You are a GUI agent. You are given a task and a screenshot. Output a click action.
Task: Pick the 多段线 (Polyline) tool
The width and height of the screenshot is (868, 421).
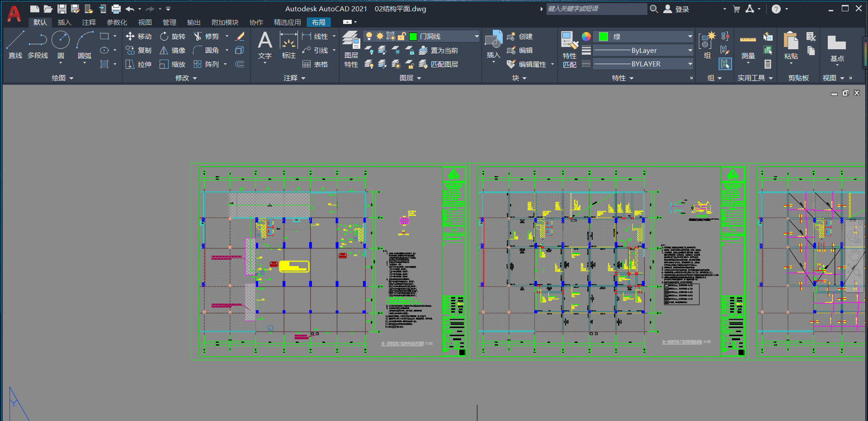(38, 45)
